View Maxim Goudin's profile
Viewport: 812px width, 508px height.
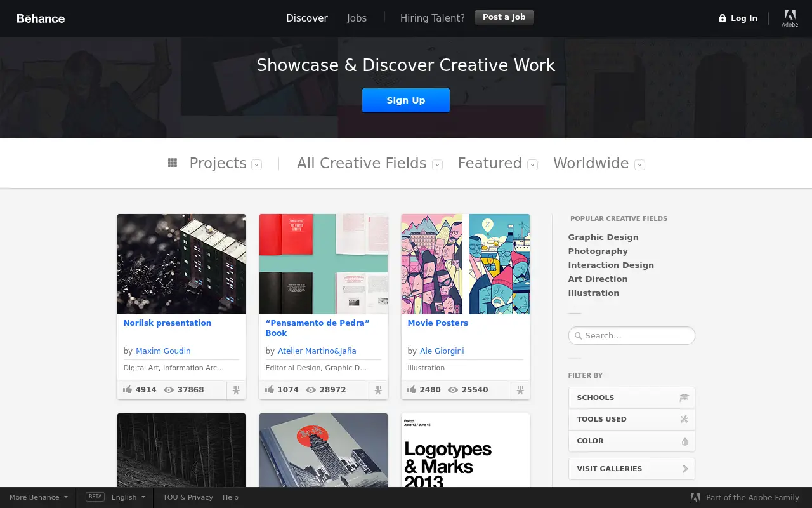point(163,351)
